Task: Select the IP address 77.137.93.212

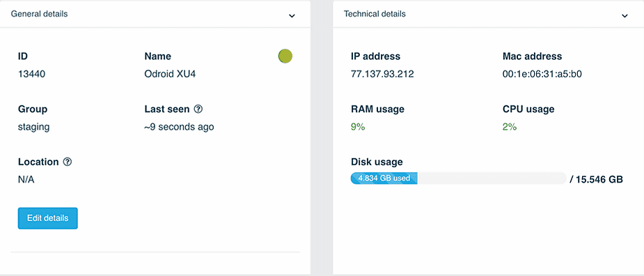Action: pyautogui.click(x=382, y=74)
